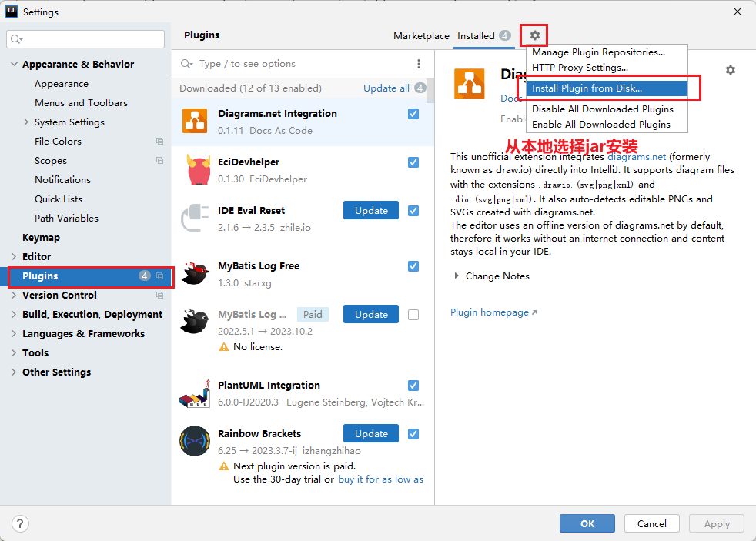Click the Scopes project-level icon

[159, 160]
